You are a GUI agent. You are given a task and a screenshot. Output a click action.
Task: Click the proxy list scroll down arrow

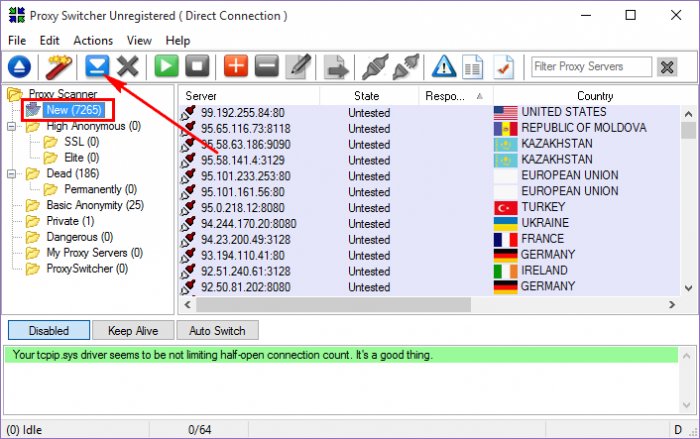(x=688, y=288)
